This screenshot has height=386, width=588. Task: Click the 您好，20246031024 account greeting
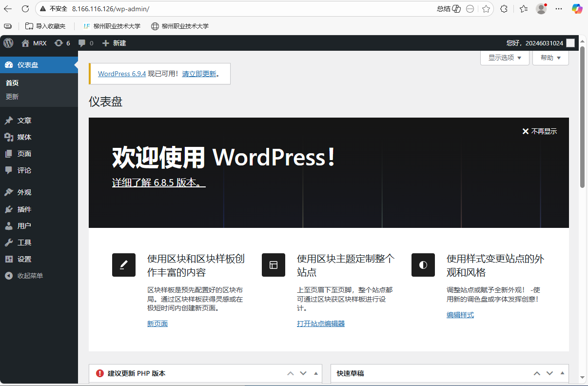point(535,43)
